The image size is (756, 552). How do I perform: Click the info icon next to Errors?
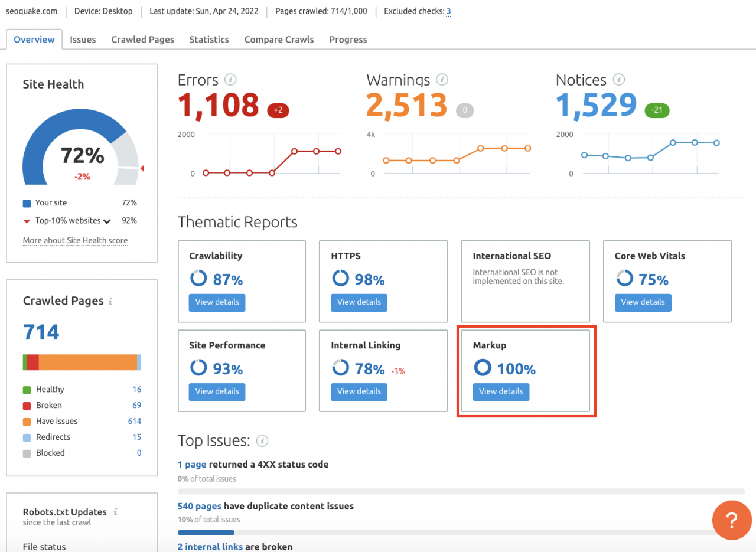(x=231, y=80)
